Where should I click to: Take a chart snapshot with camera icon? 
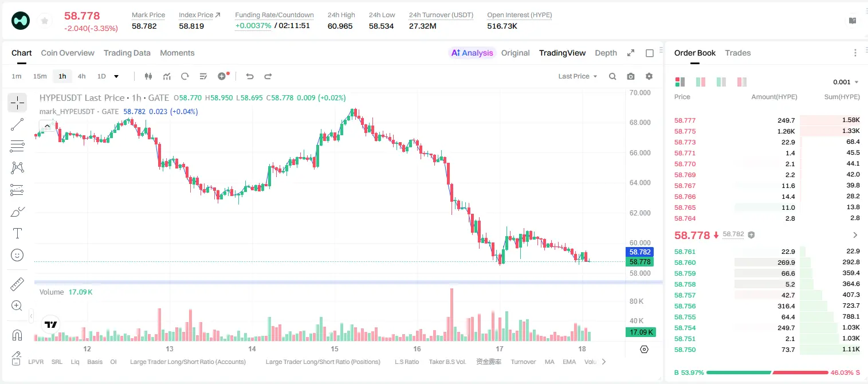pyautogui.click(x=631, y=76)
